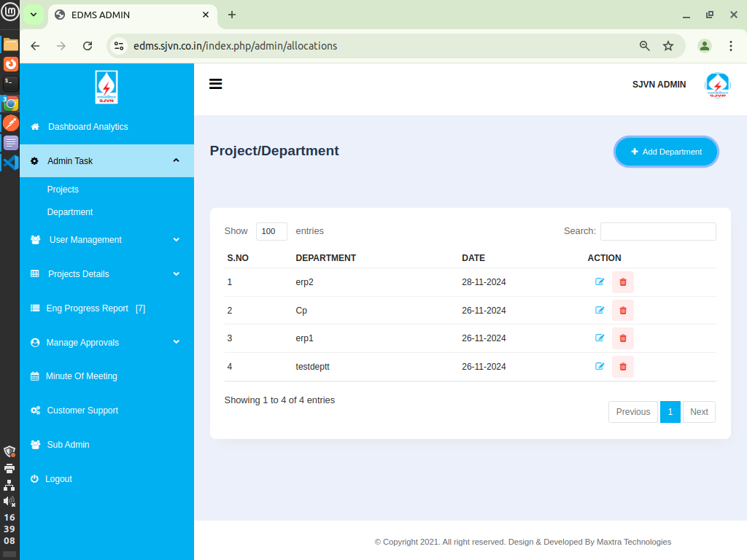
Task: Open the SJVN admin profile logo
Action: coord(716,85)
